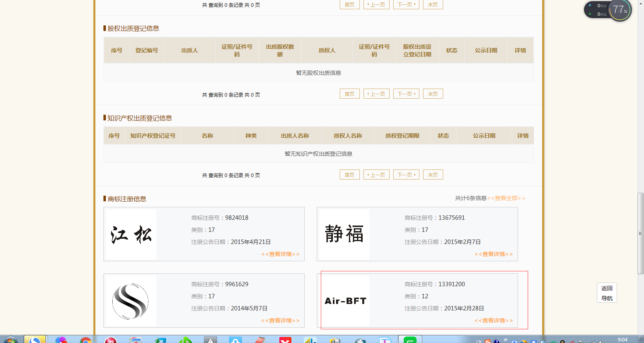The image size is (644, 343).
Task: Click the S-shaped swirl trademark logo
Action: (x=131, y=301)
